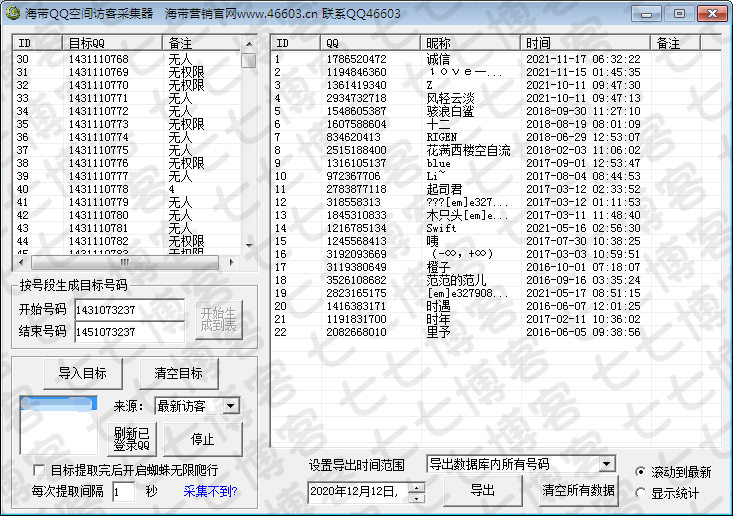This screenshot has height=516, width=733.
Task: Select visitor QQ 3192093669
Action: click(x=356, y=254)
